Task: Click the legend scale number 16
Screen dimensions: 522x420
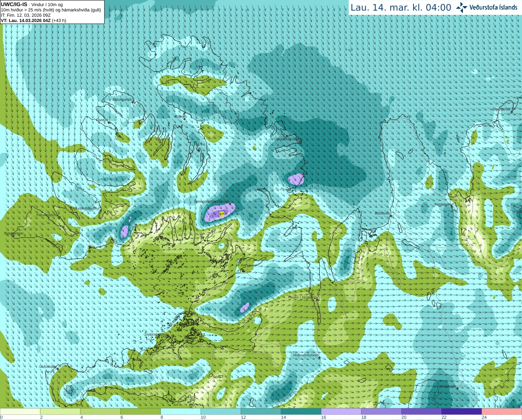Action: point(323,417)
